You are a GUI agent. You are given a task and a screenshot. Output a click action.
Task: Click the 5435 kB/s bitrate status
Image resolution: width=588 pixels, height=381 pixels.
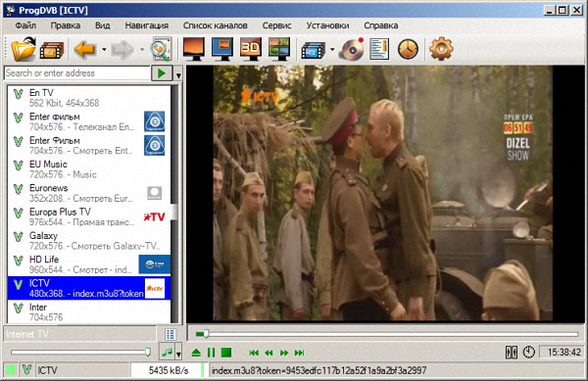point(168,370)
